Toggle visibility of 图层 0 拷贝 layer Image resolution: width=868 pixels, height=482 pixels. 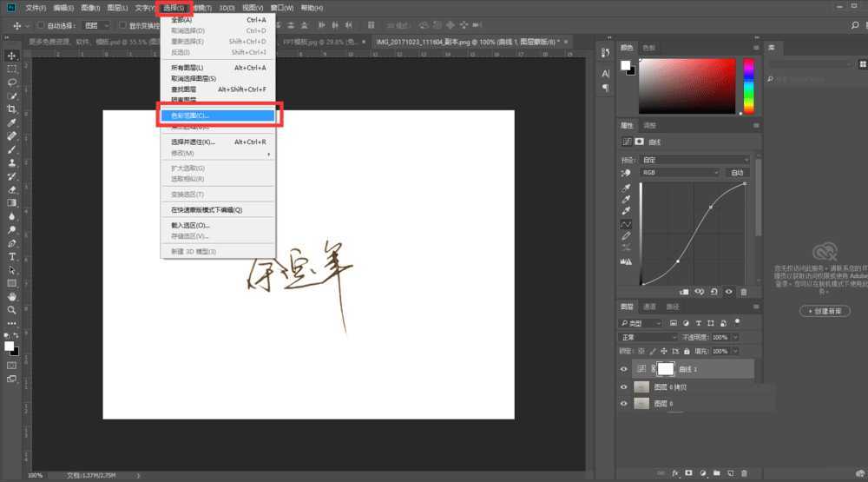(623, 387)
